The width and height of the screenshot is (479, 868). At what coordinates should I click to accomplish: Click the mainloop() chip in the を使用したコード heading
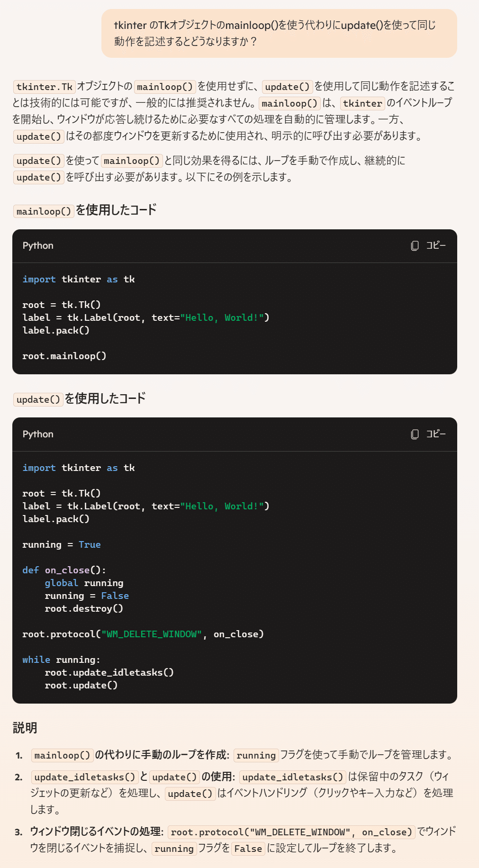(44, 210)
